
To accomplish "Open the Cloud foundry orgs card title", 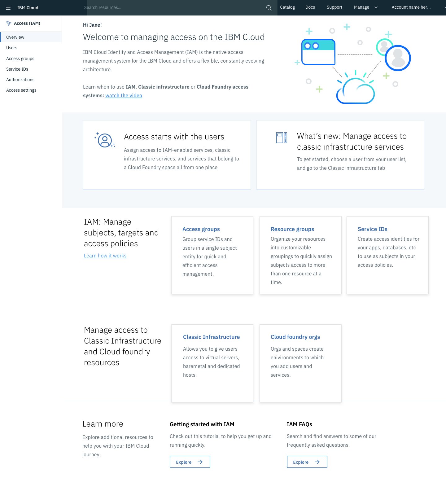I will pos(295,337).
